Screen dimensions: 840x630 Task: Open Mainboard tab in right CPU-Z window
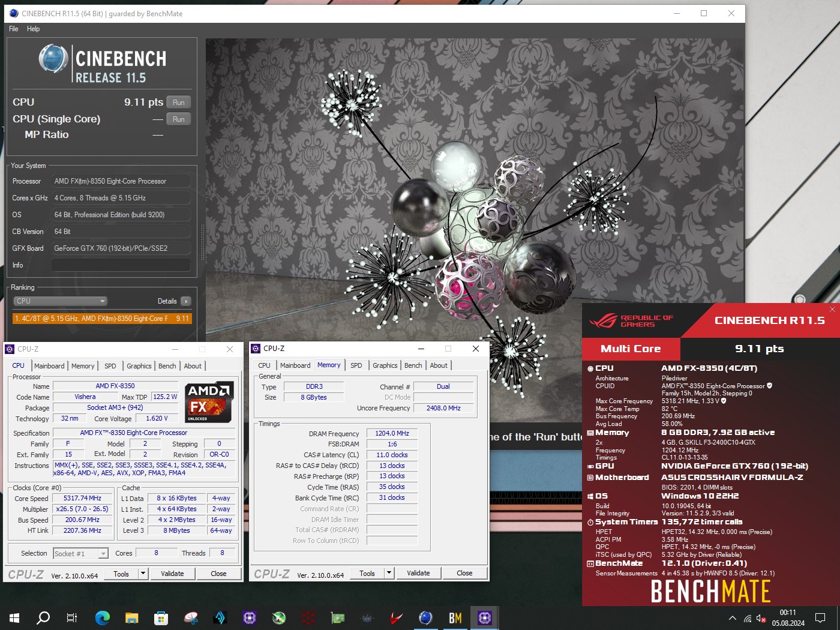tap(295, 365)
